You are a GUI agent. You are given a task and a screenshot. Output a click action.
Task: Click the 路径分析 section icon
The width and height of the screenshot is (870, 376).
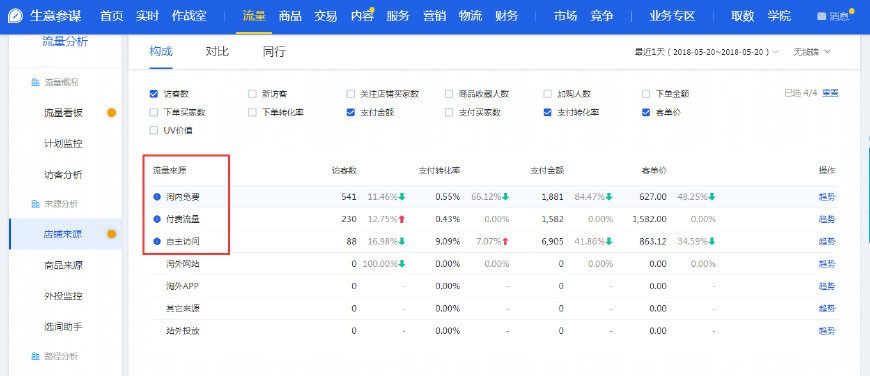click(35, 356)
